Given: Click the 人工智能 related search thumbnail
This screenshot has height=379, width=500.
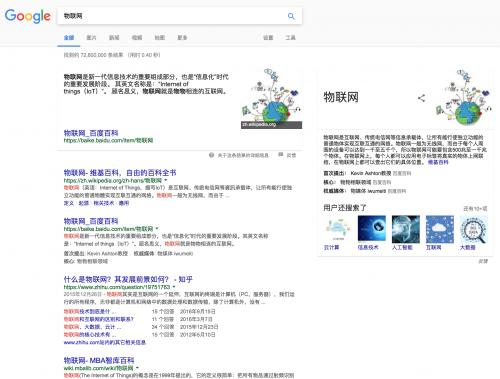Looking at the screenshot, I should pos(406,229).
